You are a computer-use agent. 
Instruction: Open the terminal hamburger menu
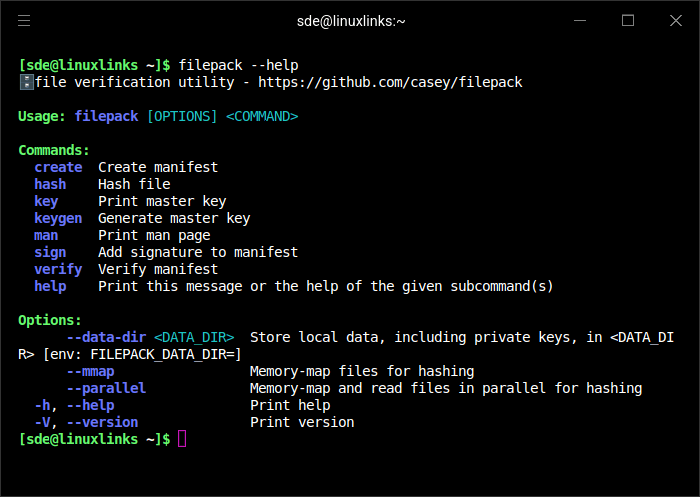click(24, 21)
